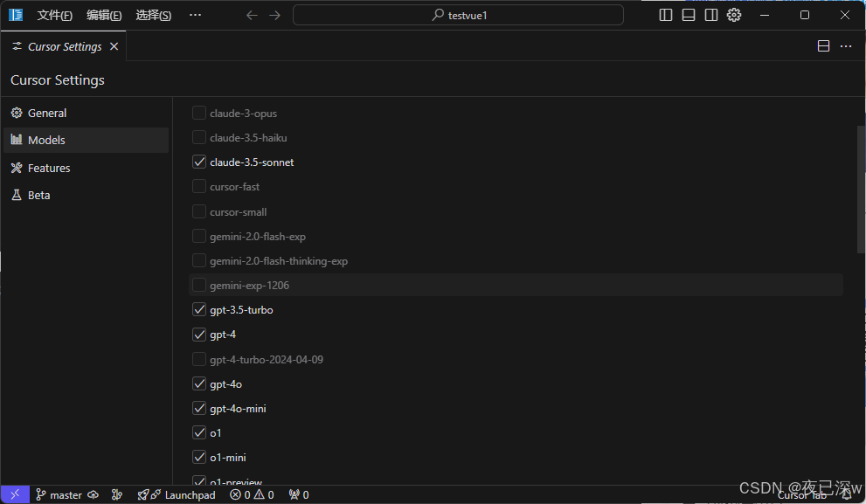866x504 pixels.
Task: Uncheck the gpt-4o-mini model checkbox
Action: pos(199,409)
